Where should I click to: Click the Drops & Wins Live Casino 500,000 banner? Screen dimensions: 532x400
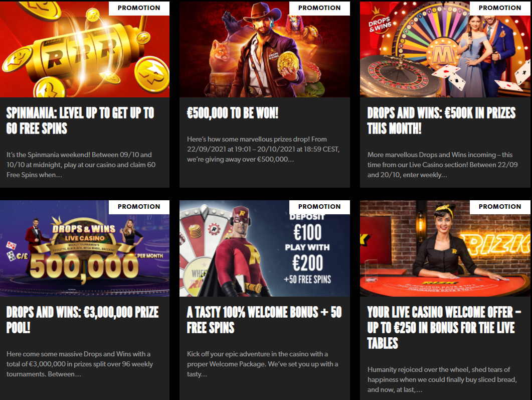coord(84,248)
